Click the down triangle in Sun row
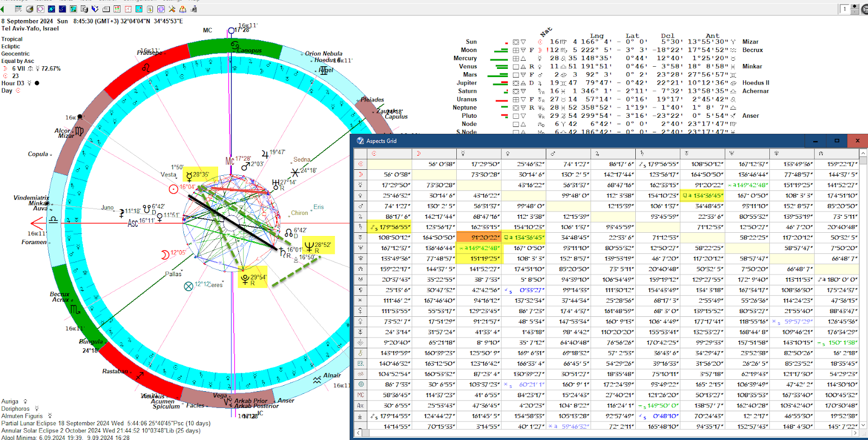The image size is (868, 440). [524, 42]
